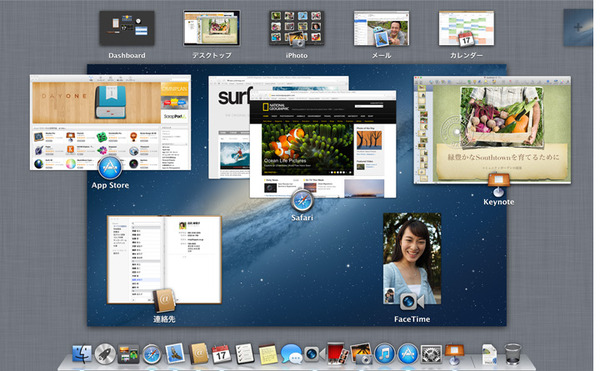
Task: Click the "デスクトップ" space label
Action: click(x=212, y=55)
